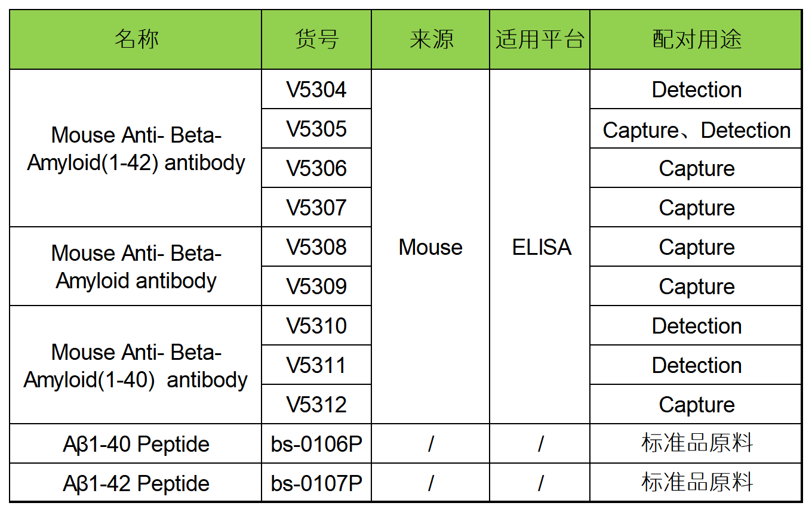The width and height of the screenshot is (812, 512).
Task: Select Mouse Anti-Beta-Amyloid(1-40) antibody cell
Action: [x=136, y=365]
